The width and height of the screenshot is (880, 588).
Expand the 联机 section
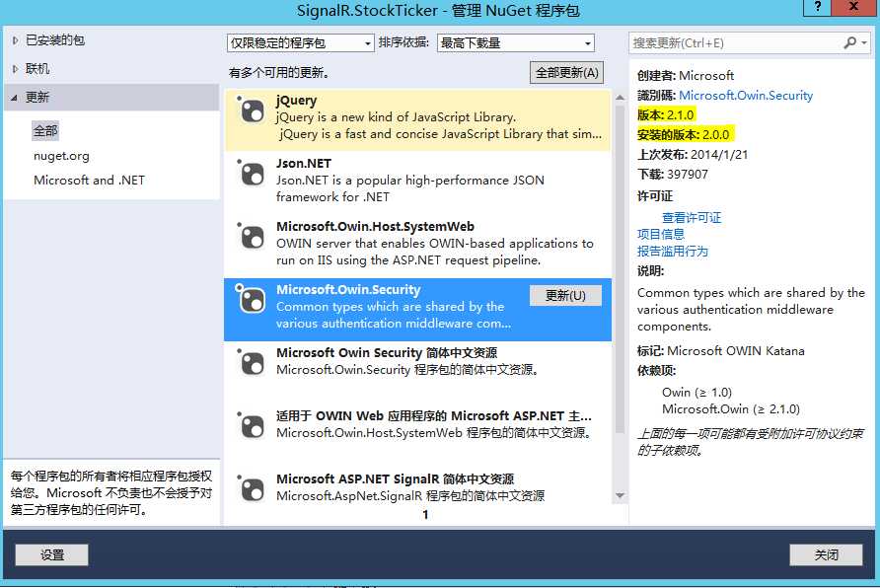[x=15, y=69]
